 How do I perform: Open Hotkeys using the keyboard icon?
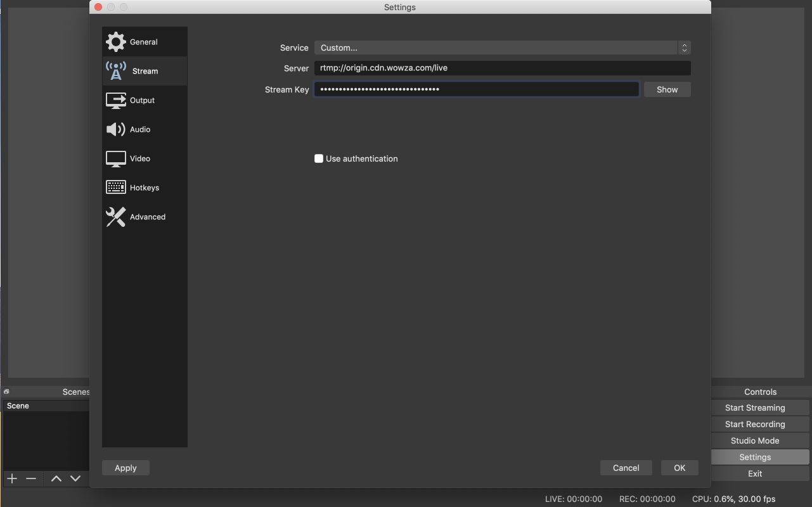tap(115, 188)
